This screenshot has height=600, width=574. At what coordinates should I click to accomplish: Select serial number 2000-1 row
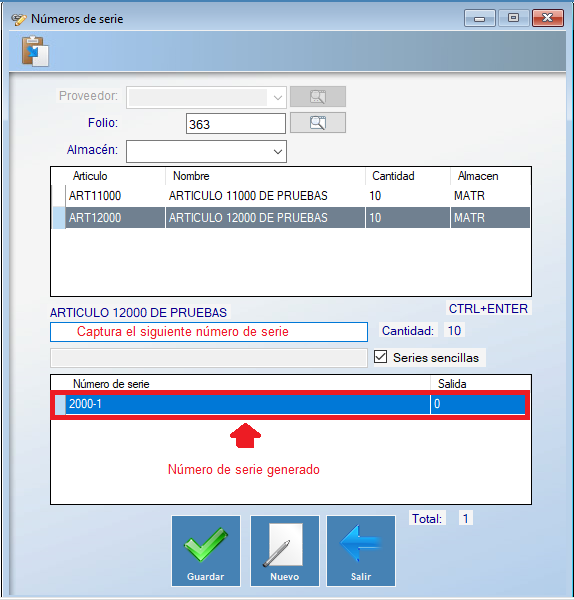tap(290, 404)
